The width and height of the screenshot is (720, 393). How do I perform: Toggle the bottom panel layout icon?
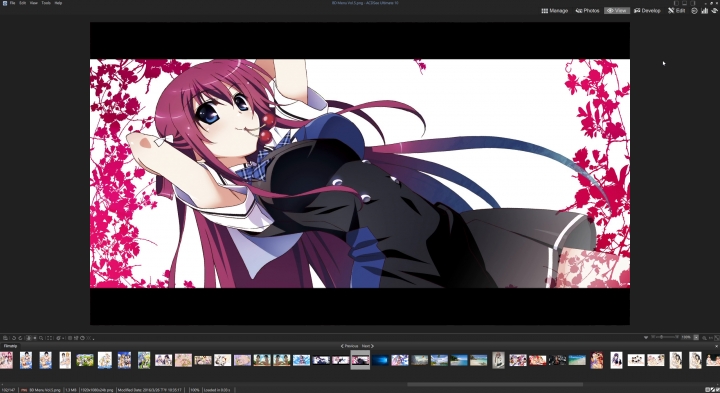684,3
